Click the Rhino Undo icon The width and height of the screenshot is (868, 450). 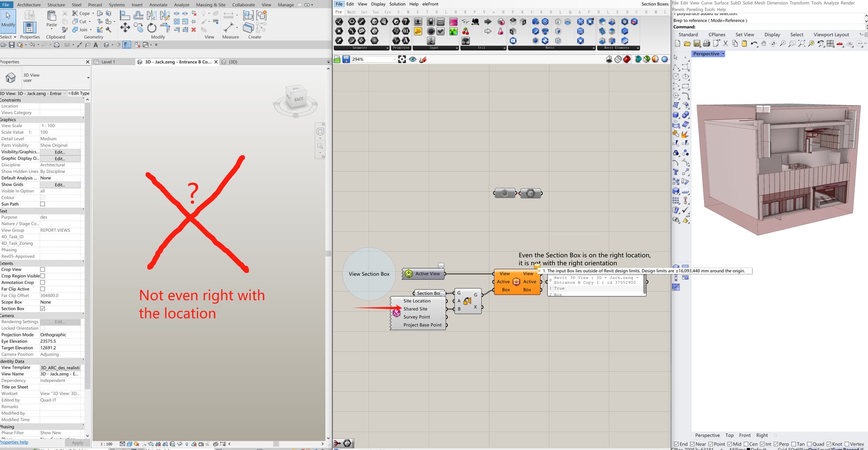click(754, 44)
